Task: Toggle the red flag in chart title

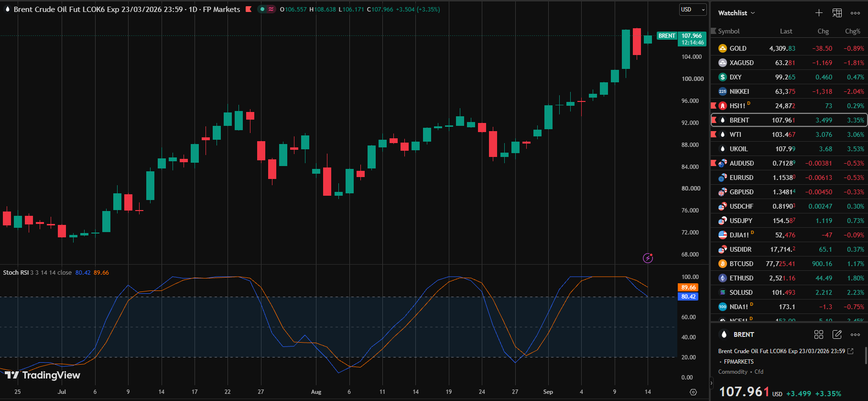Action: pos(249,9)
